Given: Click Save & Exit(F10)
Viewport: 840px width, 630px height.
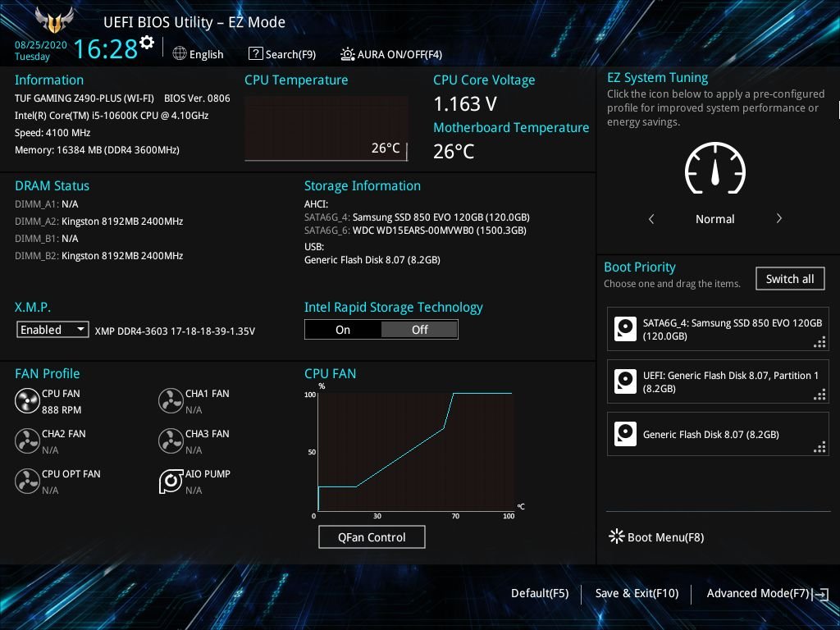Looking at the screenshot, I should click(637, 593).
